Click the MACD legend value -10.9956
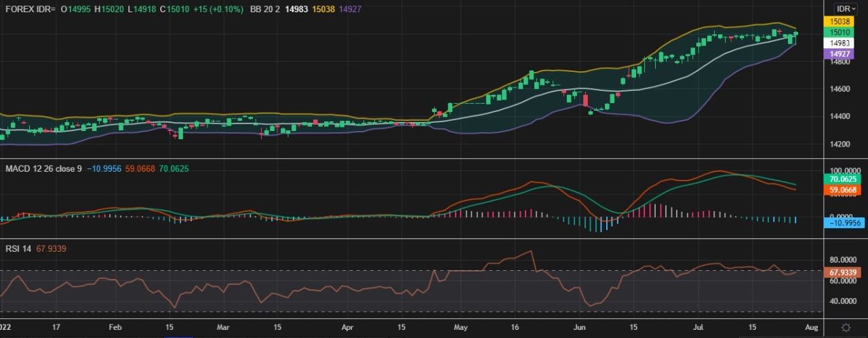Screen dimensions: 868x338 click(104, 168)
